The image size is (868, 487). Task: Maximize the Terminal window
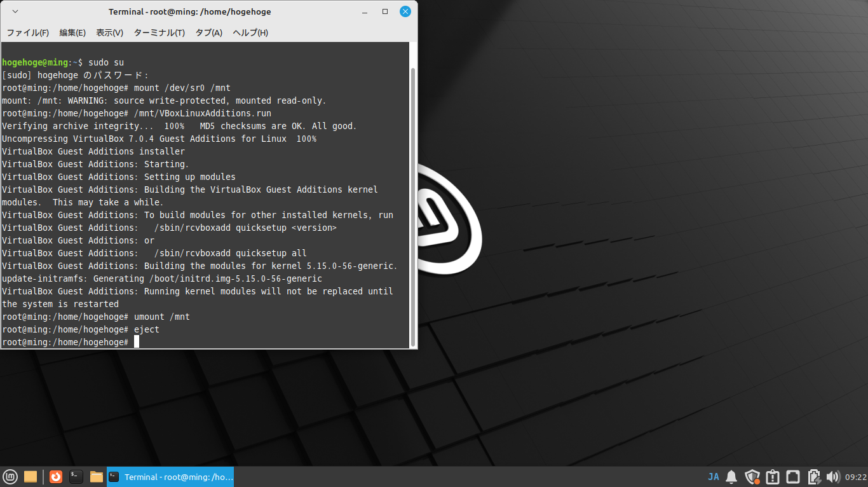[385, 11]
